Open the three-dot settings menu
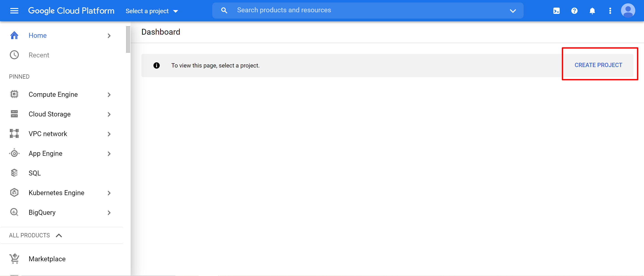 click(610, 11)
